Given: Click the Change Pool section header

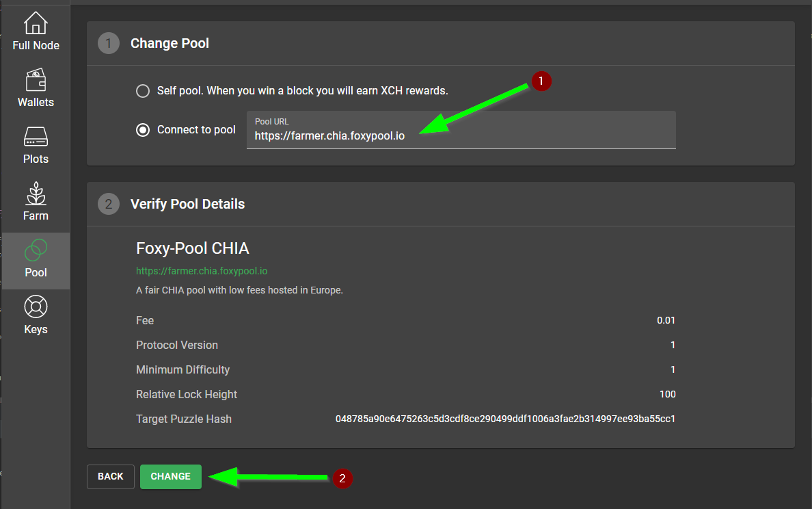Looking at the screenshot, I should [170, 43].
